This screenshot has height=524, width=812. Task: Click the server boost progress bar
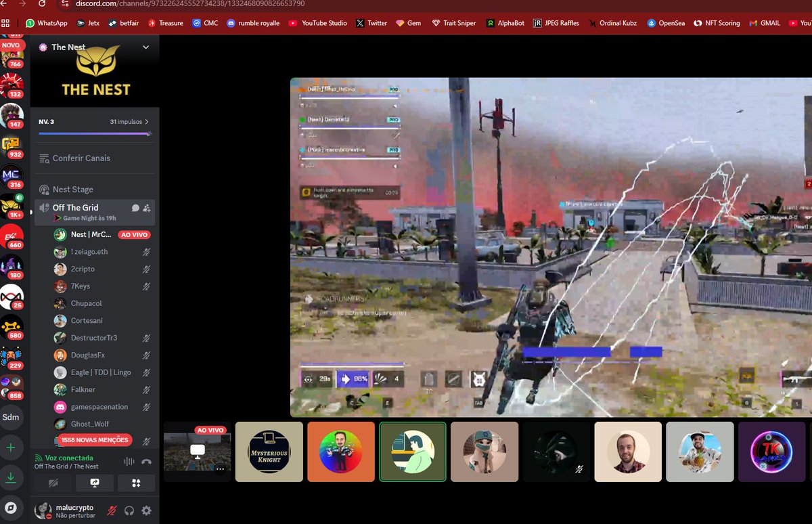pos(95,133)
